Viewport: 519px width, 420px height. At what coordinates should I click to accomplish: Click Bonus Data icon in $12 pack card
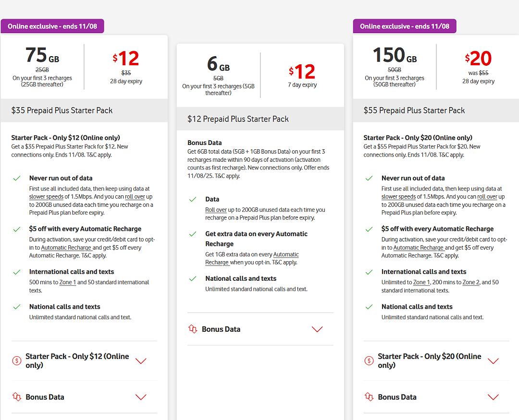tap(193, 329)
